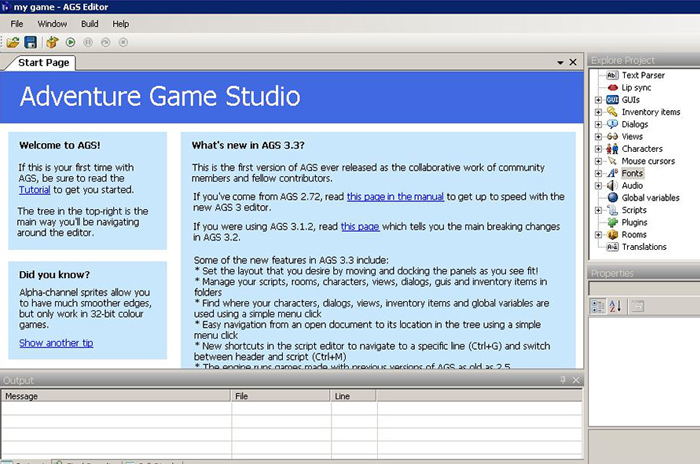Select Plugins label in project tree
700x464 pixels.
(x=634, y=222)
